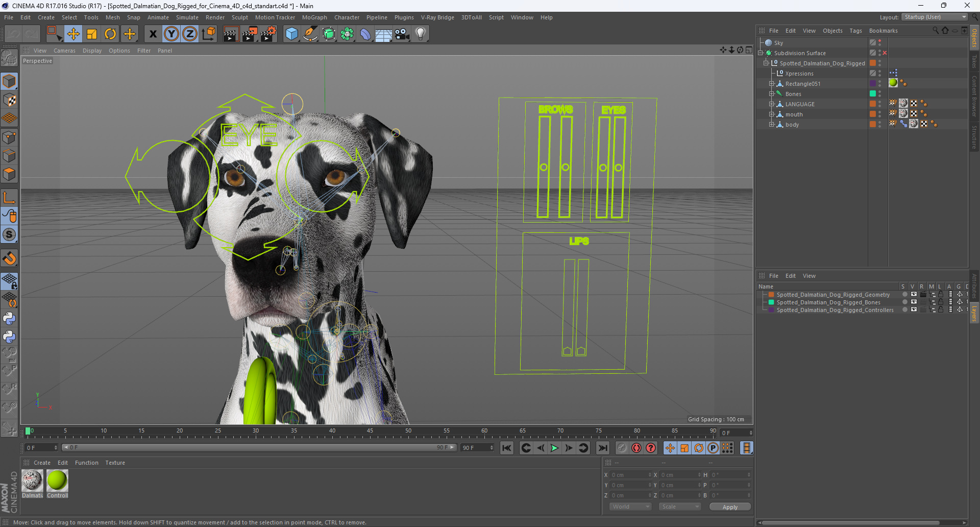Screen dimensions: 980x527
Task: Toggle visibility of Controllers layer
Action: 914,310
